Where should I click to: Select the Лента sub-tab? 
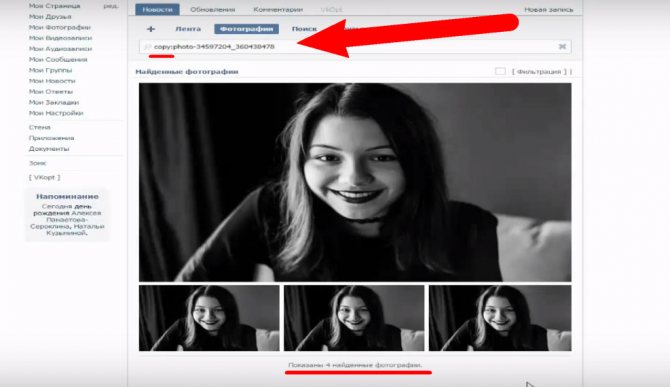point(188,29)
